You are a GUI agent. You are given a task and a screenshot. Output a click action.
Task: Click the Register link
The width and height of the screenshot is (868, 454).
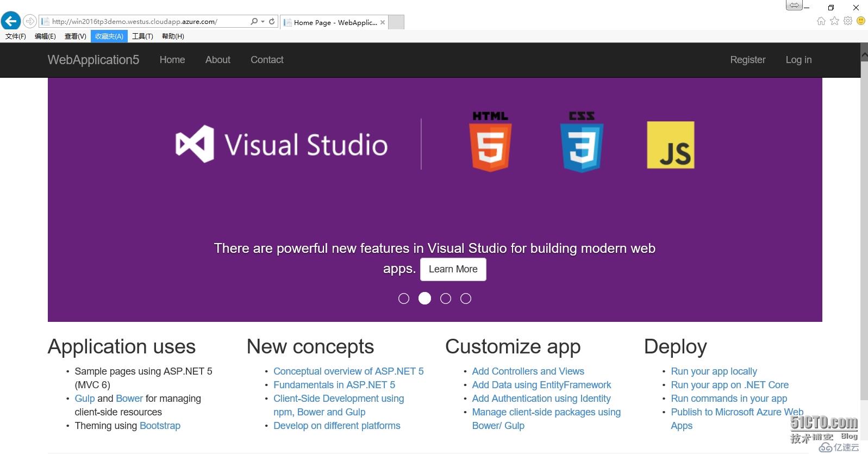[x=748, y=60]
